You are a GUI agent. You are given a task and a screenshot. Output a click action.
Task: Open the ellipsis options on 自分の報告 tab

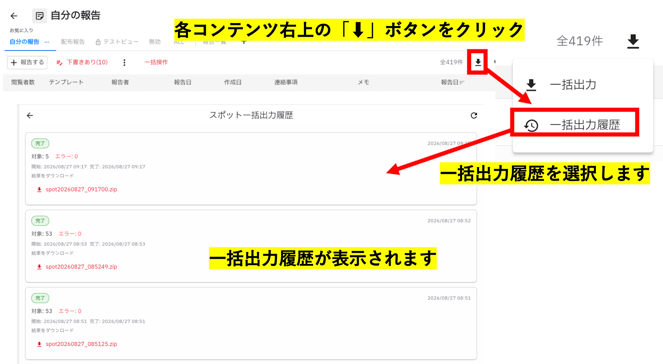[x=47, y=42]
